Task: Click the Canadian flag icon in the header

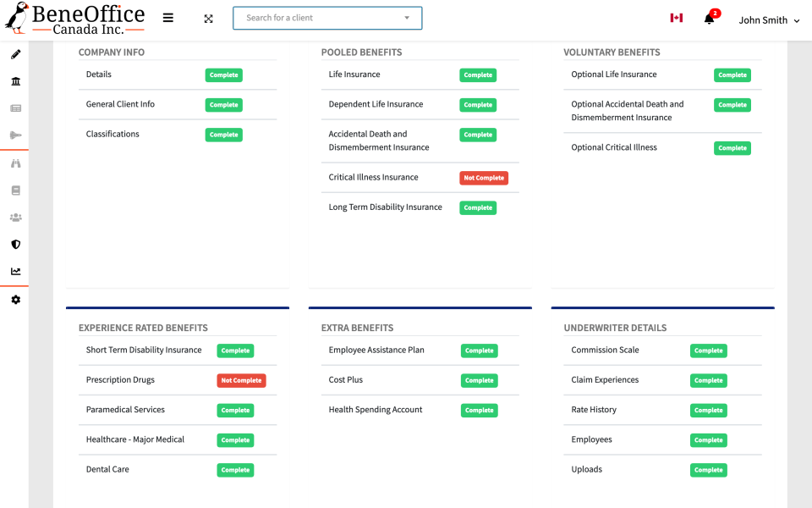Action: (675, 17)
